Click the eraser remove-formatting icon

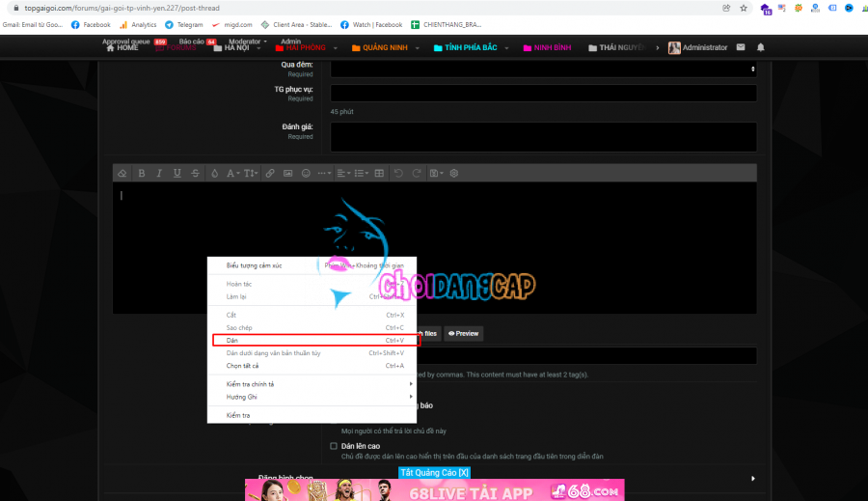[122, 173]
